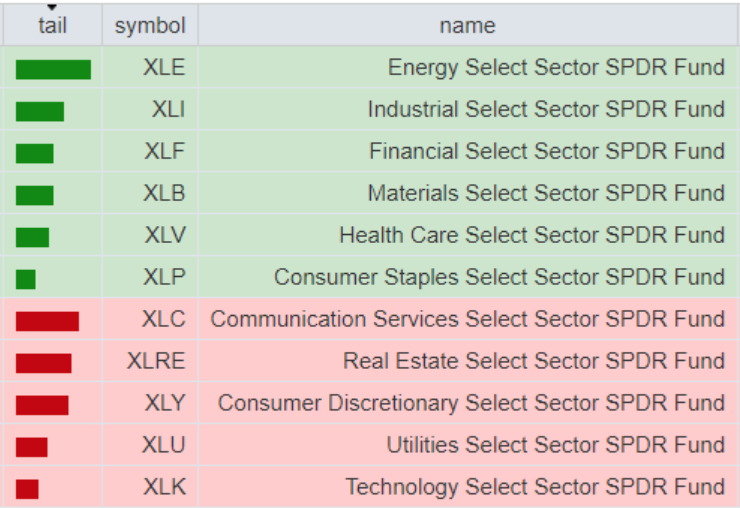Click the red tail bar for XLRE
The width and height of the screenshot is (740, 508).
click(43, 364)
